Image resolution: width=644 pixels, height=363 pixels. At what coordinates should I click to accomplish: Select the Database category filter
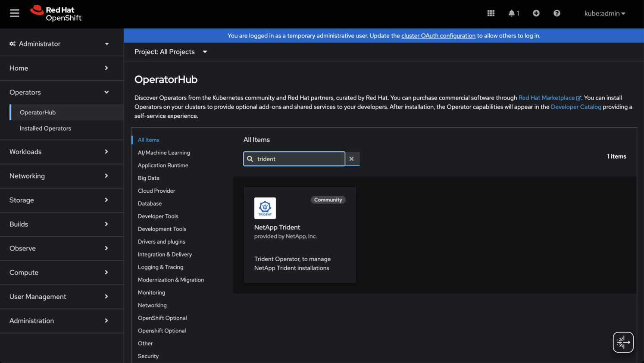point(150,203)
